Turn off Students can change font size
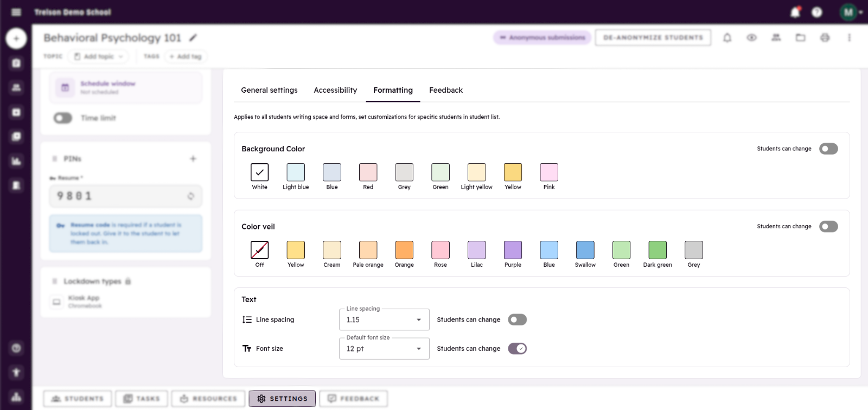 pyautogui.click(x=518, y=349)
